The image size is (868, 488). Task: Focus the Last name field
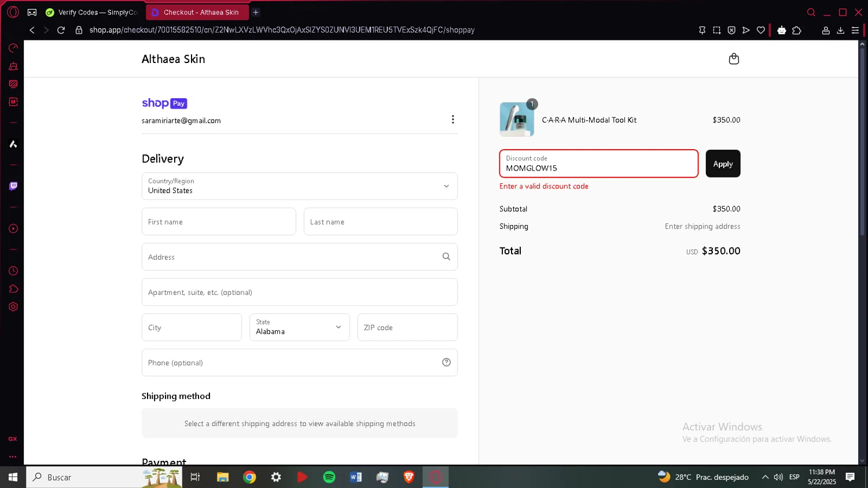[381, 221]
